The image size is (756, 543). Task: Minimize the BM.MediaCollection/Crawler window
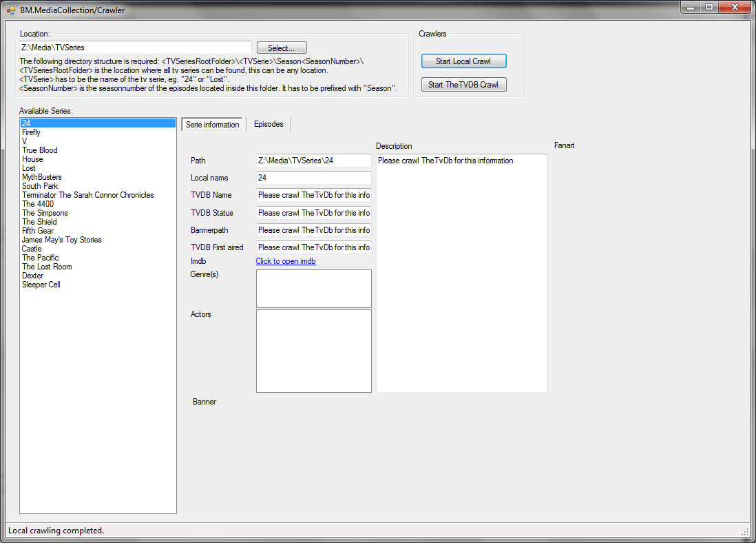pos(691,8)
